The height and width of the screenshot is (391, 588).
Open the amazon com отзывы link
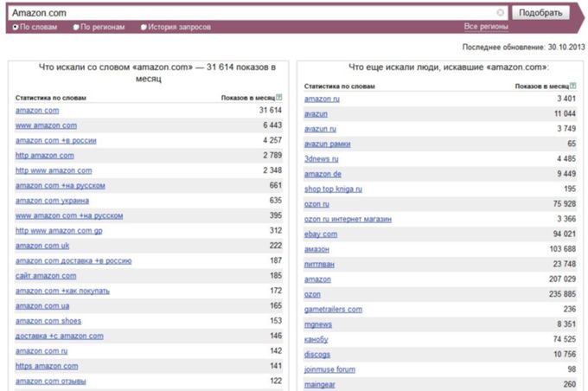(x=51, y=381)
